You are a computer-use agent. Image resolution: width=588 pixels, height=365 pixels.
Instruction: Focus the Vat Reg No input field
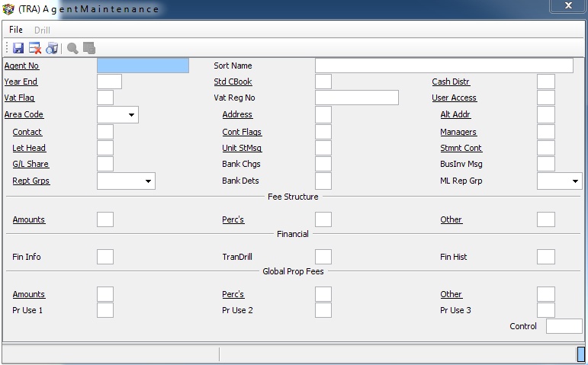[356, 98]
